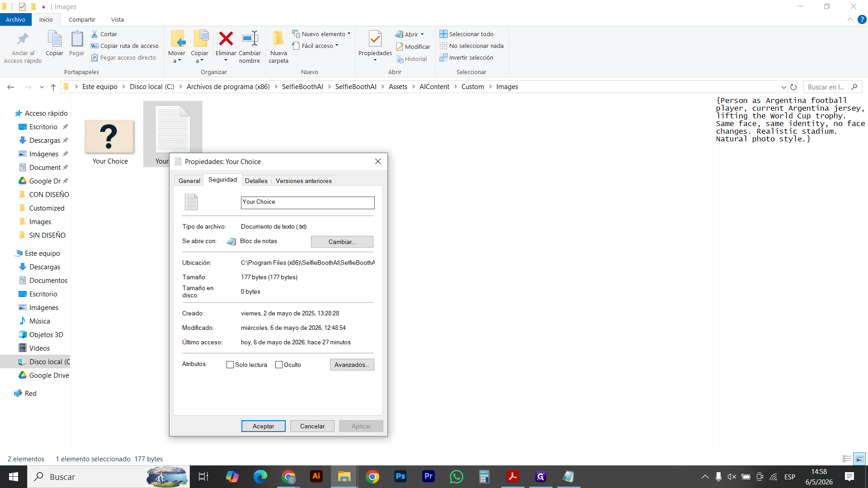868x488 pixels.
Task: Open Microsoft Edge from the taskbar
Action: tap(260, 476)
